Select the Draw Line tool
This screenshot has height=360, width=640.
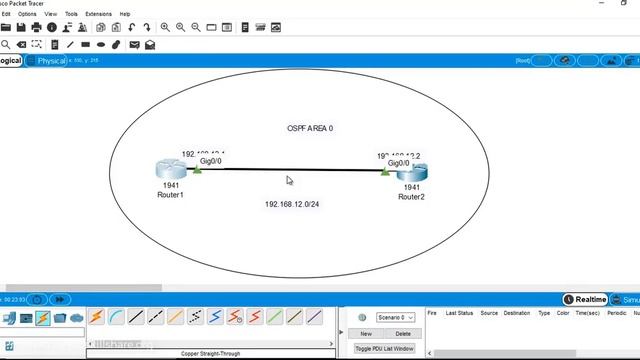[x=70, y=44]
